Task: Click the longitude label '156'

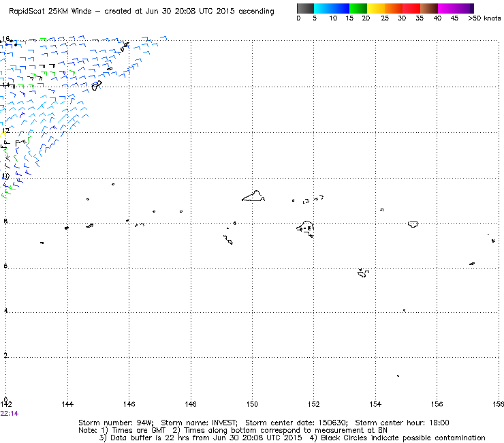Action: tap(437, 404)
